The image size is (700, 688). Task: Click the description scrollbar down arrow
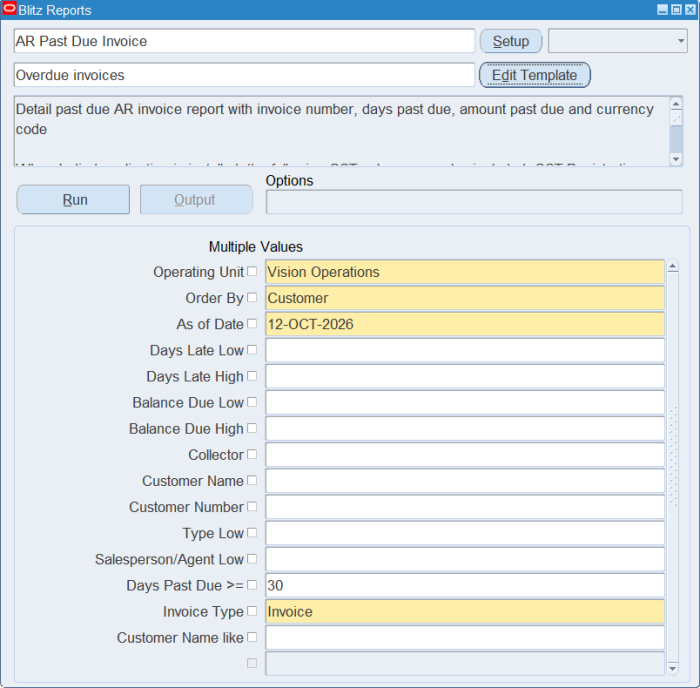(676, 159)
